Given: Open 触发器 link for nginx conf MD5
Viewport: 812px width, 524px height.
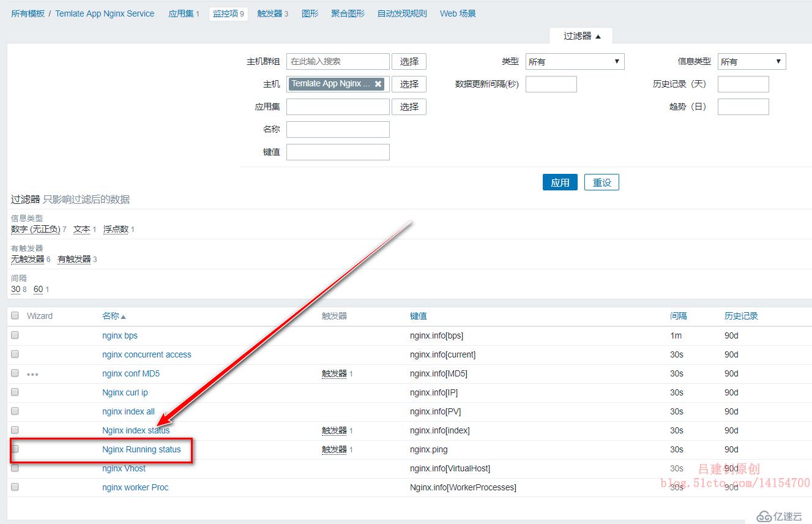Looking at the screenshot, I should click(x=334, y=373).
